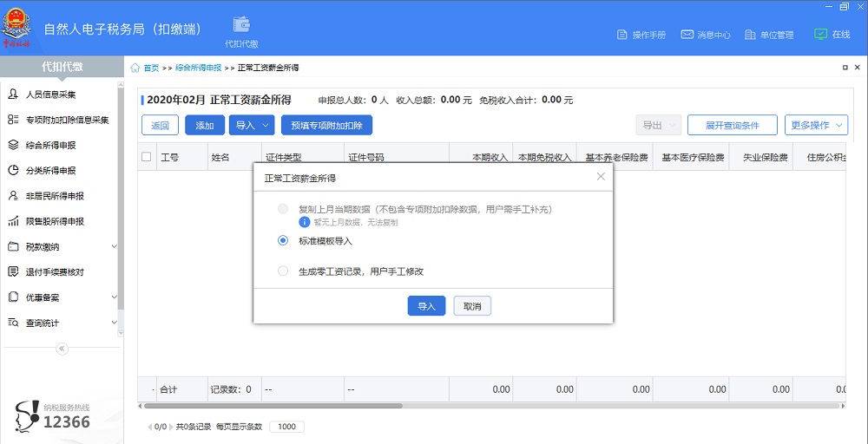Click the 代扣代缴 wallet icon in header
Image resolution: width=868 pixels, height=444 pixels.
tap(241, 25)
